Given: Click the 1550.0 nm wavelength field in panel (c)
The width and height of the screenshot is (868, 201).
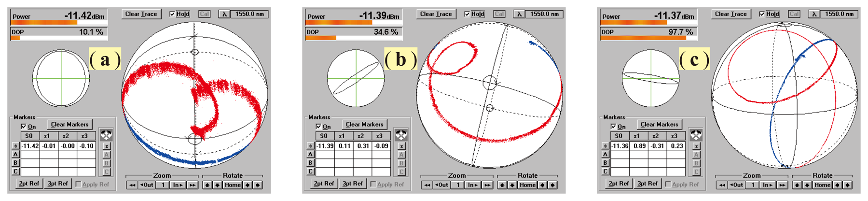Looking at the screenshot, I should point(839,14).
